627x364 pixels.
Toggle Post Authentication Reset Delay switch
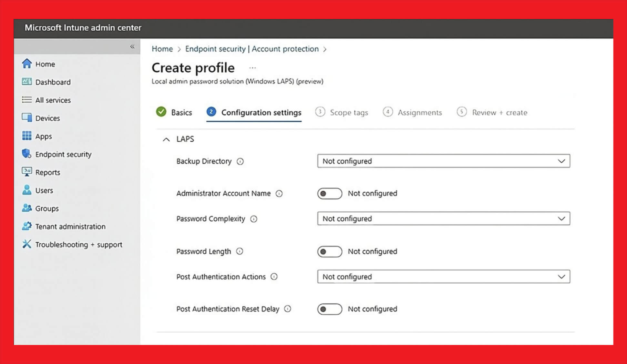(329, 309)
